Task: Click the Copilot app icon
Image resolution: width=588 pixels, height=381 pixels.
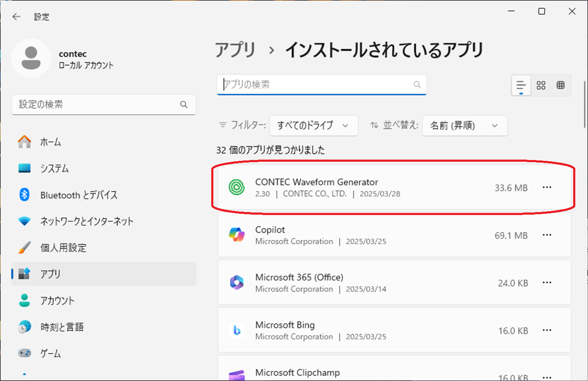Action: pyautogui.click(x=237, y=235)
